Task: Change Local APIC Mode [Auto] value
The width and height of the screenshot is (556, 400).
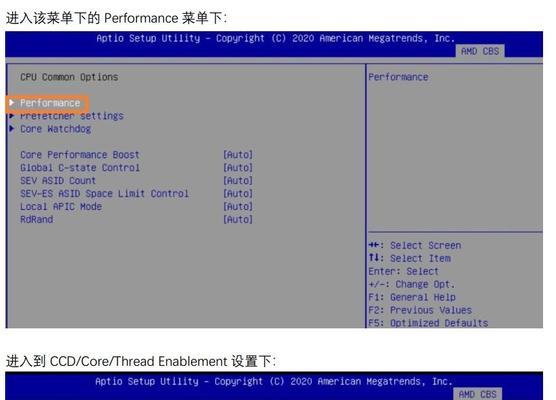Action: [x=238, y=207]
